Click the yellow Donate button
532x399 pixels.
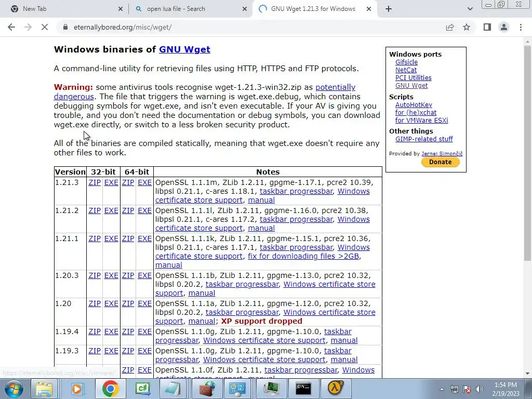pyautogui.click(x=441, y=162)
